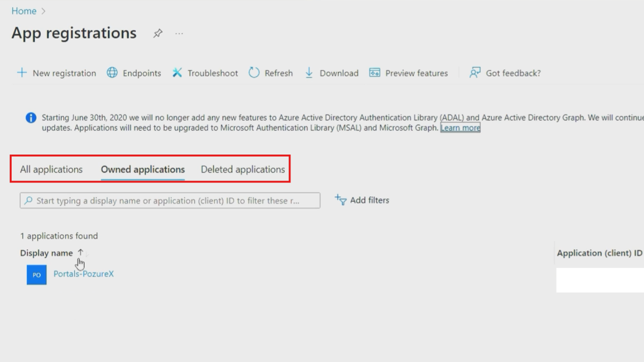644x362 pixels.
Task: Open the ellipsis more options menu
Action: (x=179, y=34)
